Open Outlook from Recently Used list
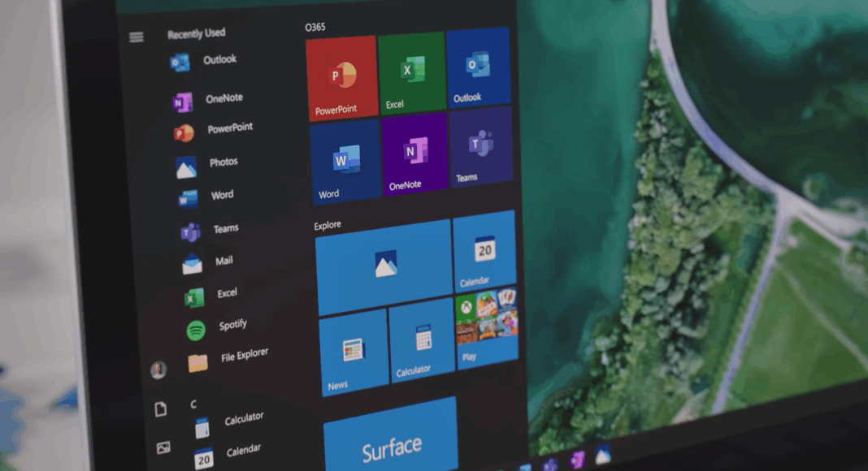The width and height of the screenshot is (868, 471). tap(204, 62)
